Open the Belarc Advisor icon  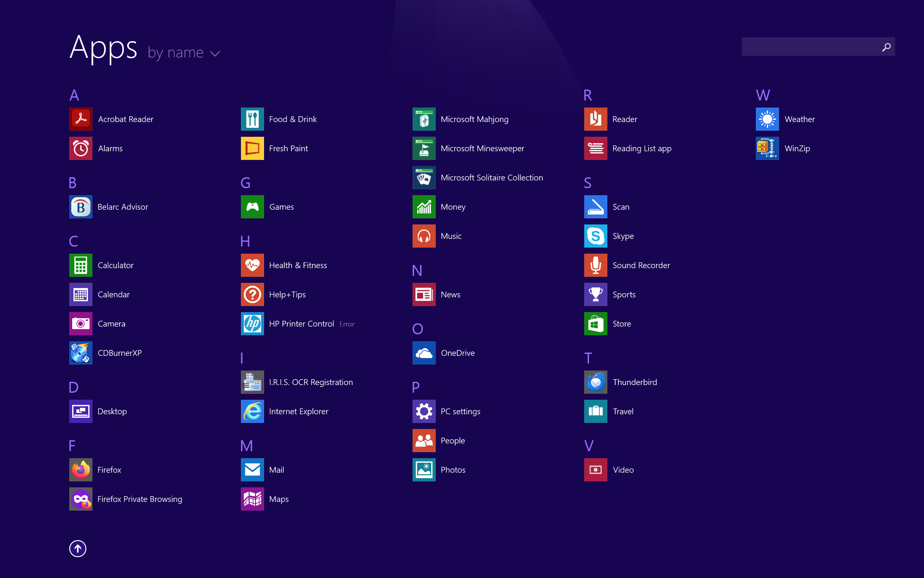[81, 207]
